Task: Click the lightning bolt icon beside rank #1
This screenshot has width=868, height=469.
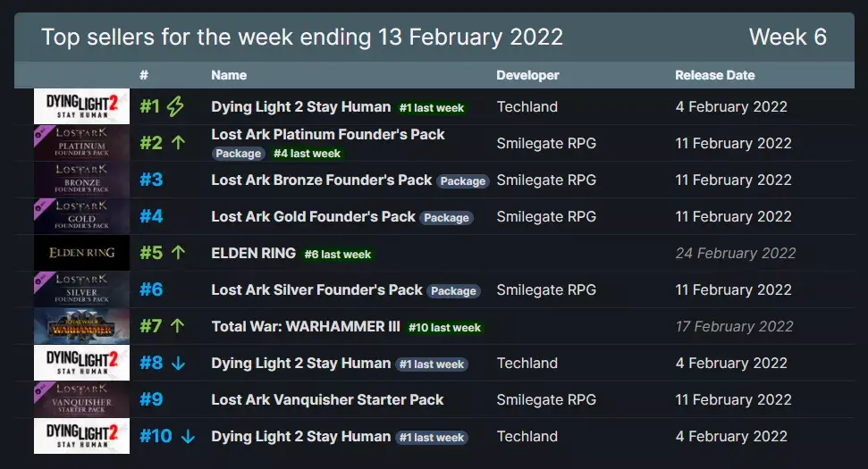Action: click(175, 107)
